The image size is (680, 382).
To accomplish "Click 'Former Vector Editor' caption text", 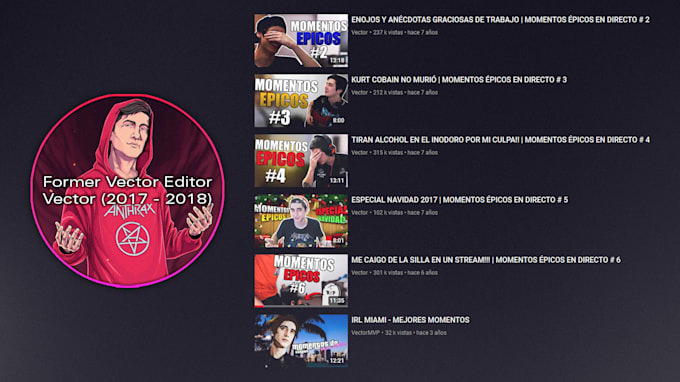I will pos(128,182).
